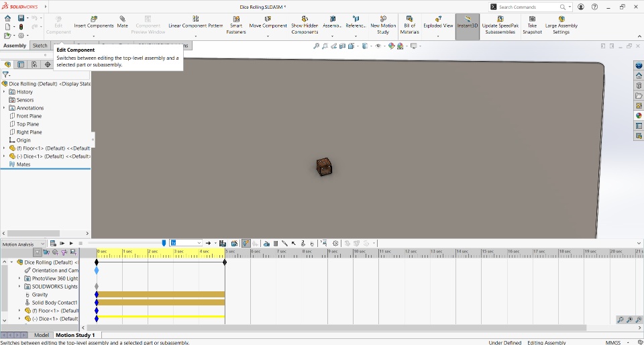
Task: Expand the History node in the tree
Action: pyautogui.click(x=4, y=92)
